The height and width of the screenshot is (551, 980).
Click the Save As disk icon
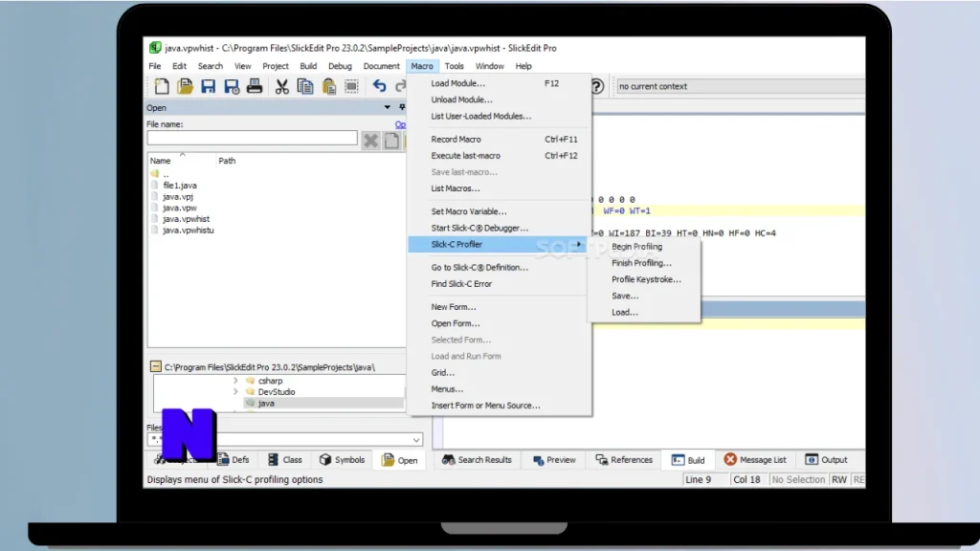[232, 86]
